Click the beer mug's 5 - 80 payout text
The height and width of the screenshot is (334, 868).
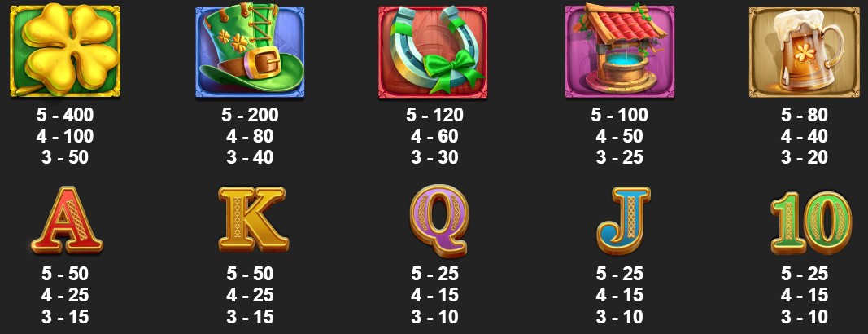point(805,115)
